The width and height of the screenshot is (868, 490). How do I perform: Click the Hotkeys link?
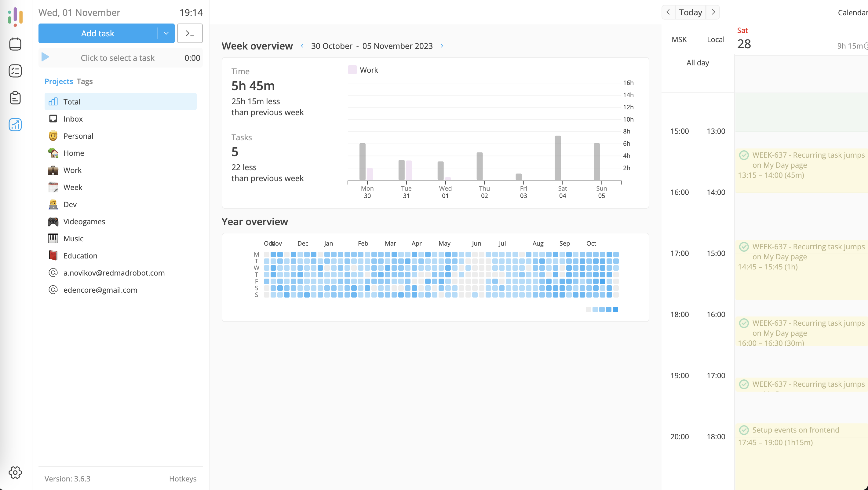pyautogui.click(x=183, y=478)
